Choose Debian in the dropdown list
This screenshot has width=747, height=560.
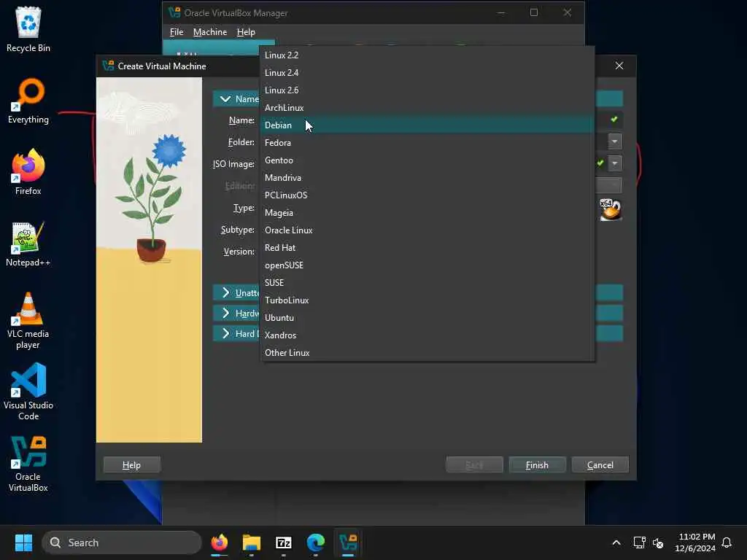pos(426,125)
